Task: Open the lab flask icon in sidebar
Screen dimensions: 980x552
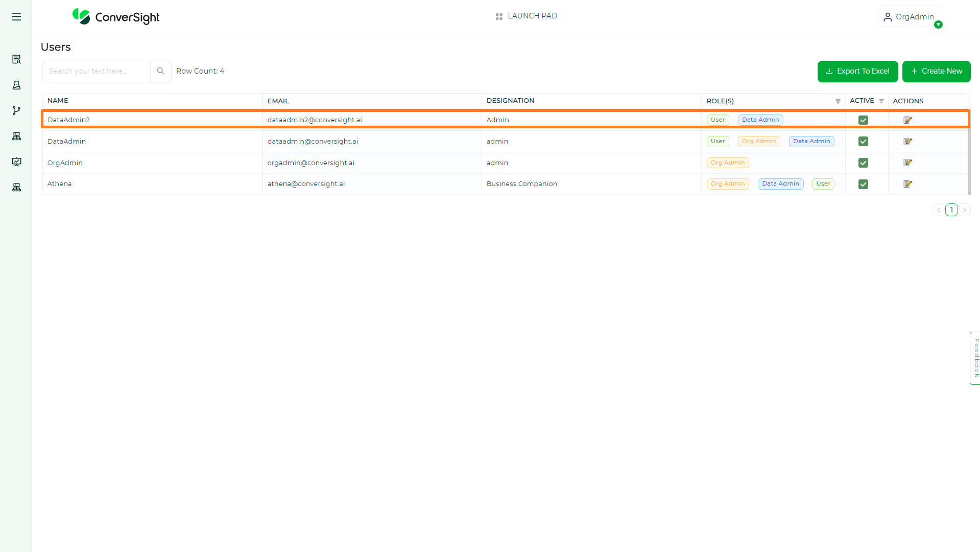Action: 16,85
